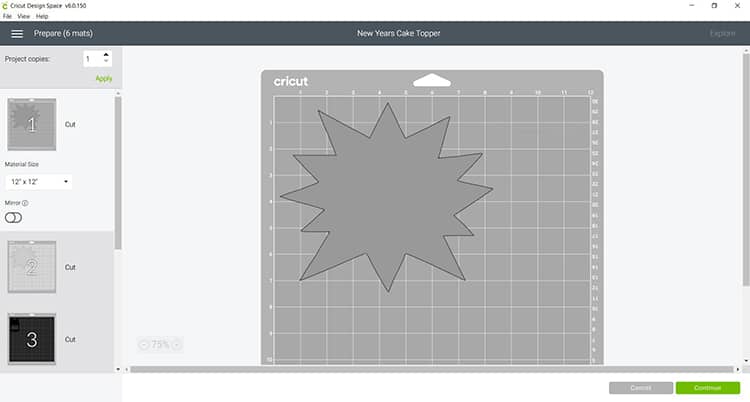Open the Explore machine selector
750x402 pixels.
coord(722,34)
